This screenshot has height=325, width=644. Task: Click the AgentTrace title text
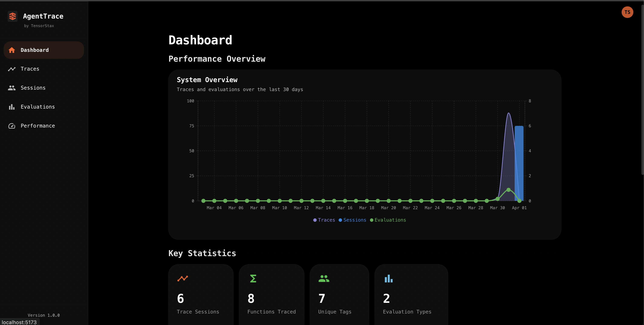point(43,16)
